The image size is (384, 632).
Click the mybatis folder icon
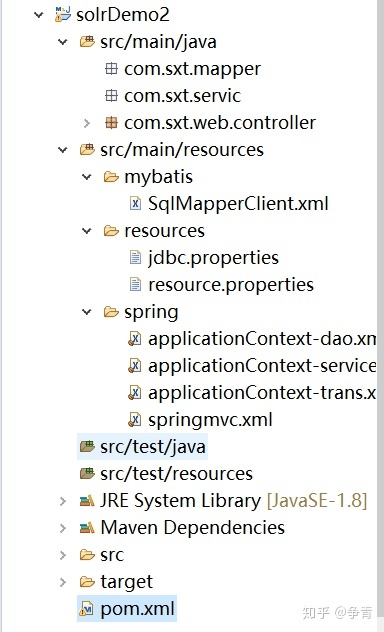[x=111, y=177]
